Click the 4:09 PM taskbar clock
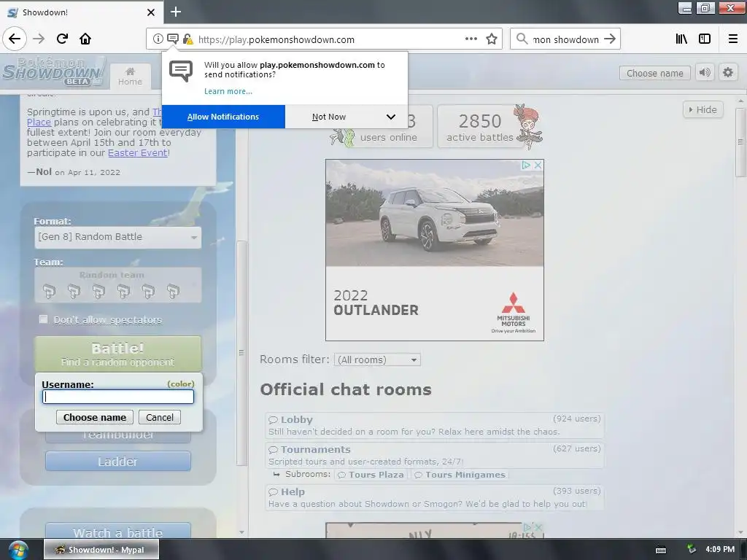Viewport: 747px width, 560px height. (x=720, y=550)
